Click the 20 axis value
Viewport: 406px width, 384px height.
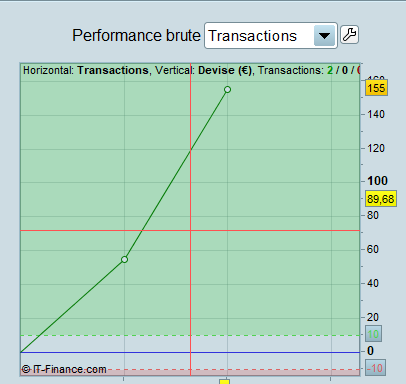coord(373,317)
